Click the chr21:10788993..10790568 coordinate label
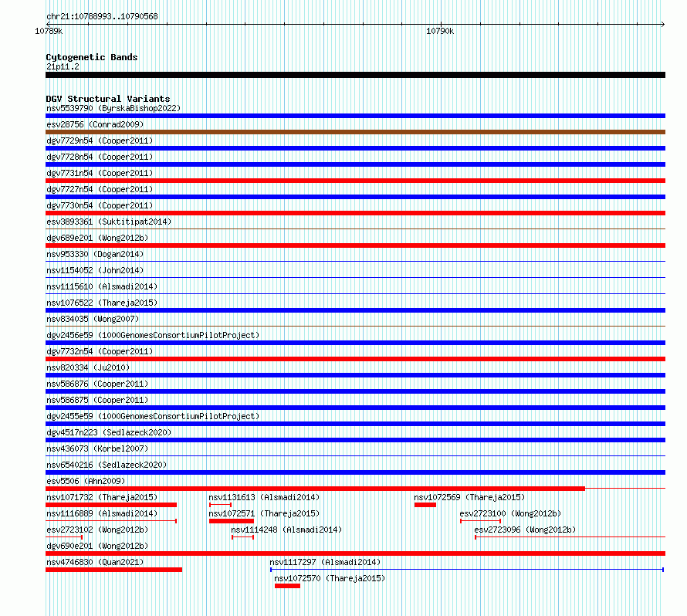The width and height of the screenshot is (687, 616). pos(102,16)
